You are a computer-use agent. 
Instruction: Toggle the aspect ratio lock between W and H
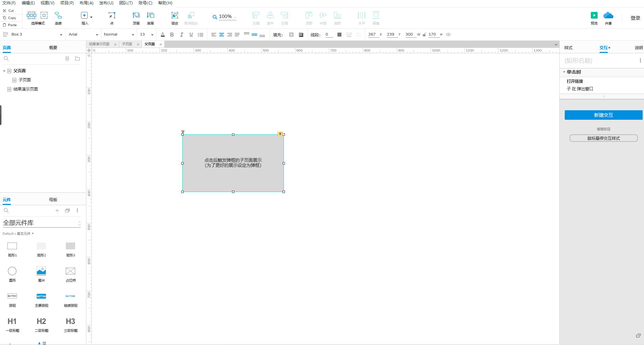(x=424, y=35)
